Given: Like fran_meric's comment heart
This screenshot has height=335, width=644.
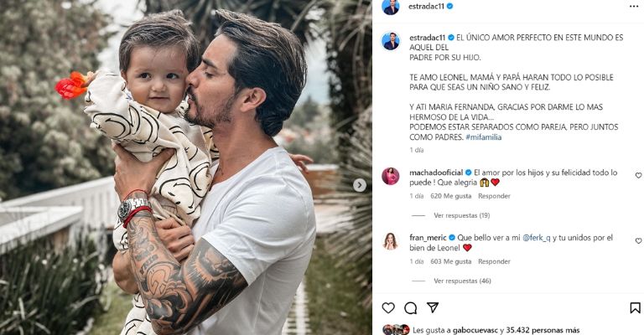Looking at the screenshot, I should (638, 241).
